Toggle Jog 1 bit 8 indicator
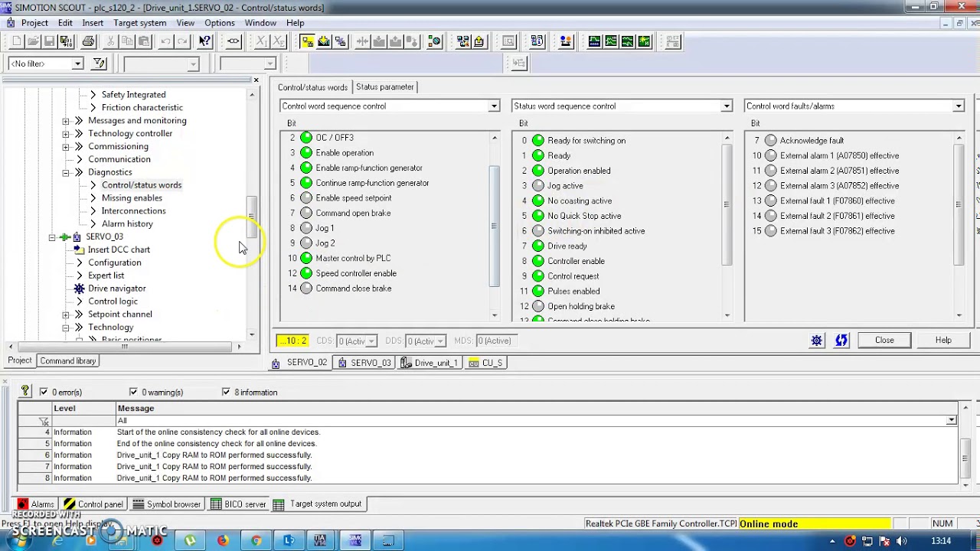 (x=306, y=228)
